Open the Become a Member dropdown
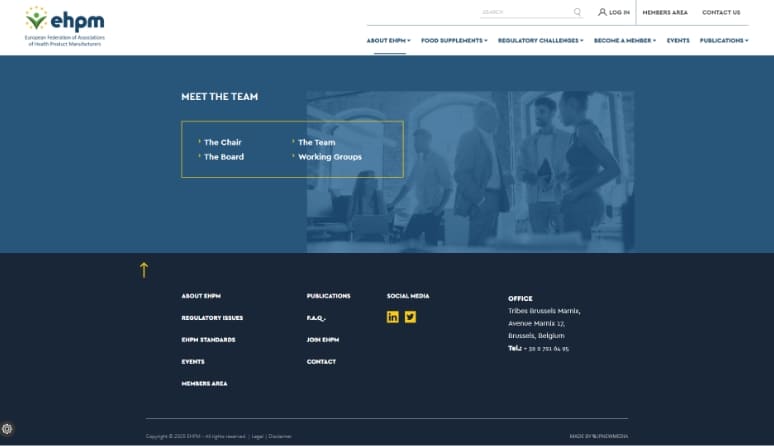The image size is (774, 446). pos(625,41)
